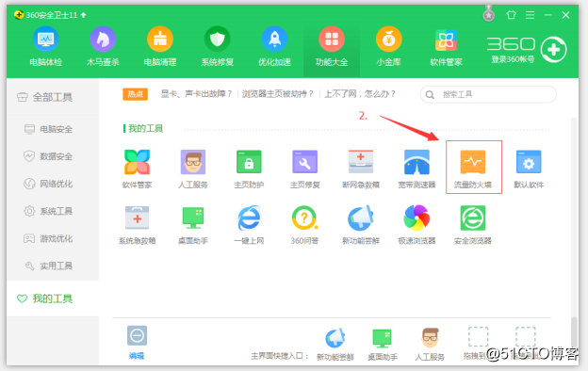Screen dimensions: 588x371
Task: Launch 360问答 tool
Action: (305, 224)
